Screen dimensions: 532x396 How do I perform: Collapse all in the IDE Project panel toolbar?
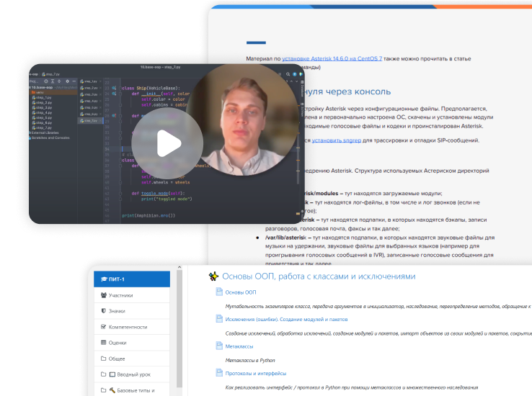coord(59,81)
